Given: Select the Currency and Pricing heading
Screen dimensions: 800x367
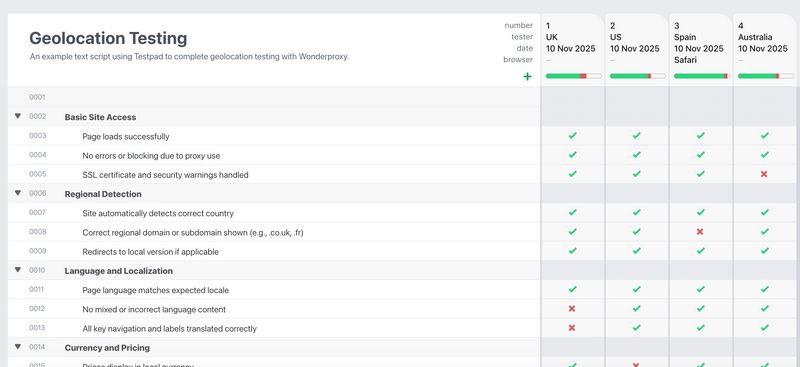Looking at the screenshot, I should (x=107, y=348).
